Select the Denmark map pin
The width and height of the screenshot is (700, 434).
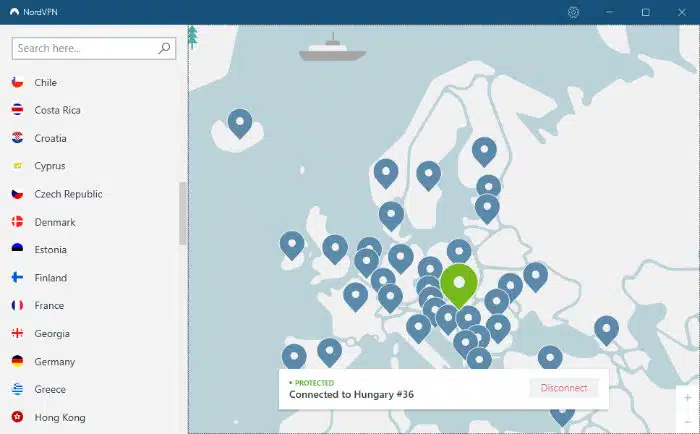click(391, 216)
